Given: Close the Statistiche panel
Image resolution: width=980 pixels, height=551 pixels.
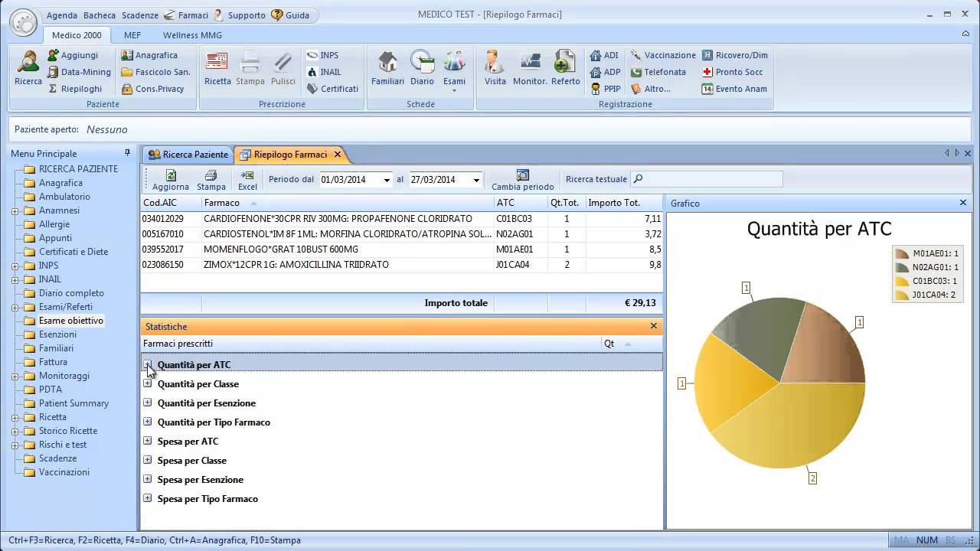Looking at the screenshot, I should pyautogui.click(x=654, y=326).
